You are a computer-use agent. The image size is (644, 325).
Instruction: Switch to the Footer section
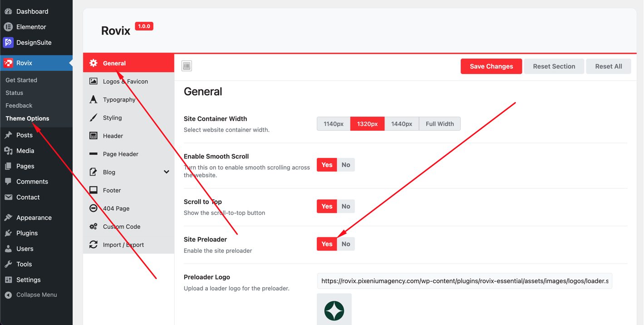(129, 190)
